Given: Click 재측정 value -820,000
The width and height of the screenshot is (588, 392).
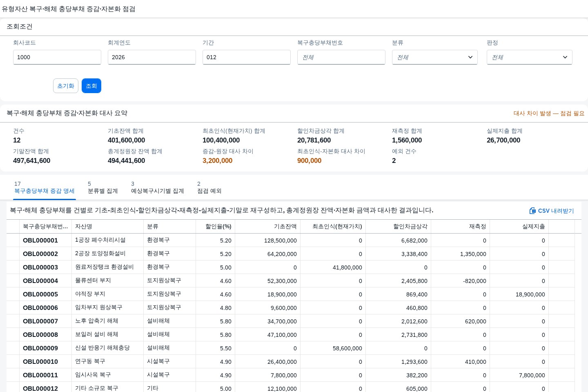Looking at the screenshot, I should [x=474, y=281].
